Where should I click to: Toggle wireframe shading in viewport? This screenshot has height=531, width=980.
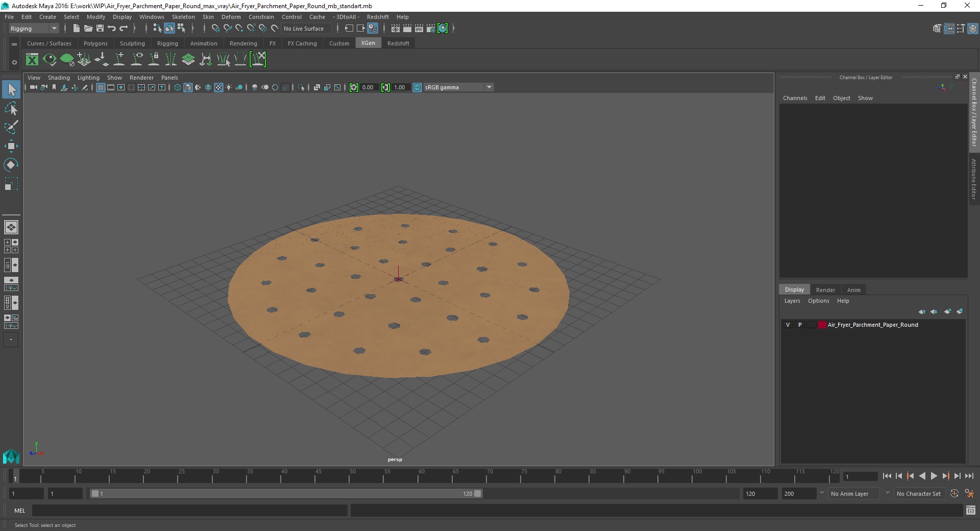(178, 87)
